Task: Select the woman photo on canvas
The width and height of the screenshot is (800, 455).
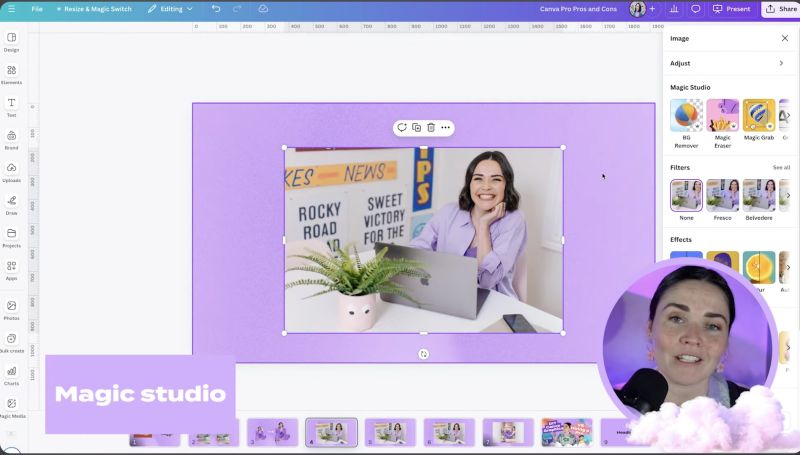Action: pos(424,240)
